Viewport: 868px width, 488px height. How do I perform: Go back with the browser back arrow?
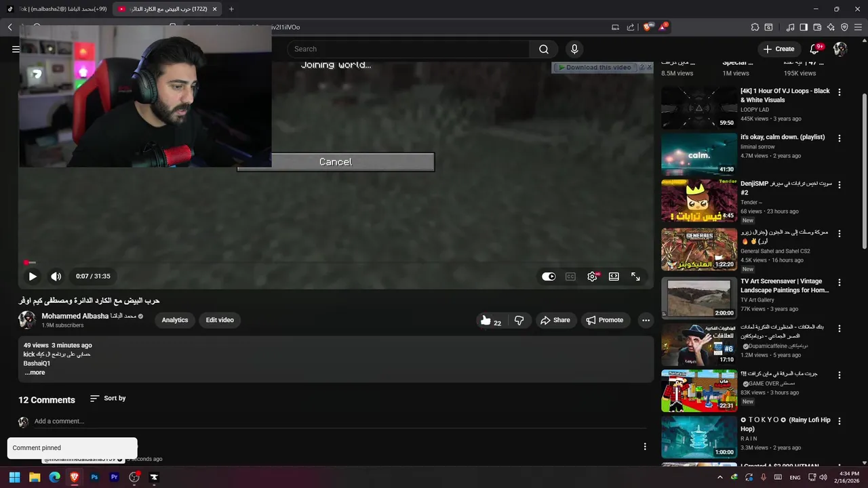coord(10,27)
